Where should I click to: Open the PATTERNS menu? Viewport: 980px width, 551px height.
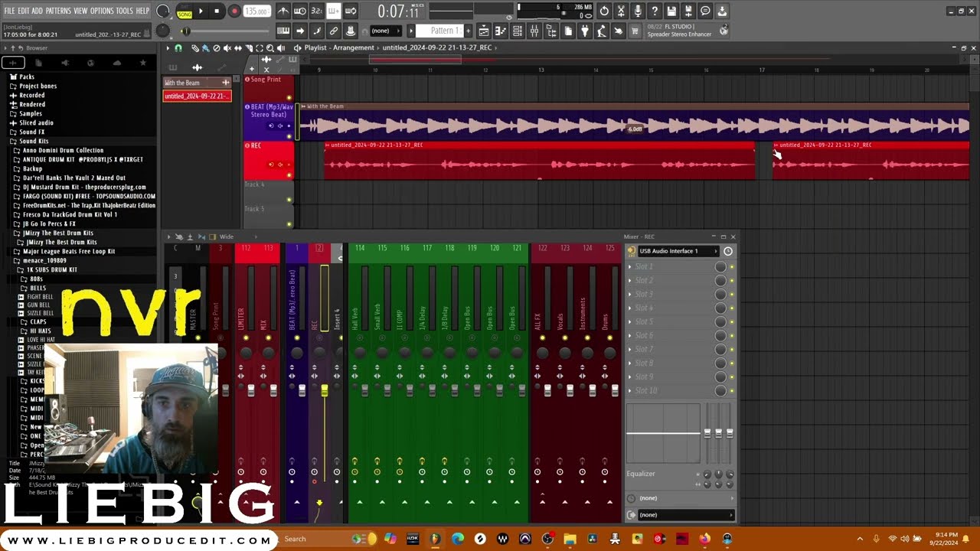[x=58, y=11]
